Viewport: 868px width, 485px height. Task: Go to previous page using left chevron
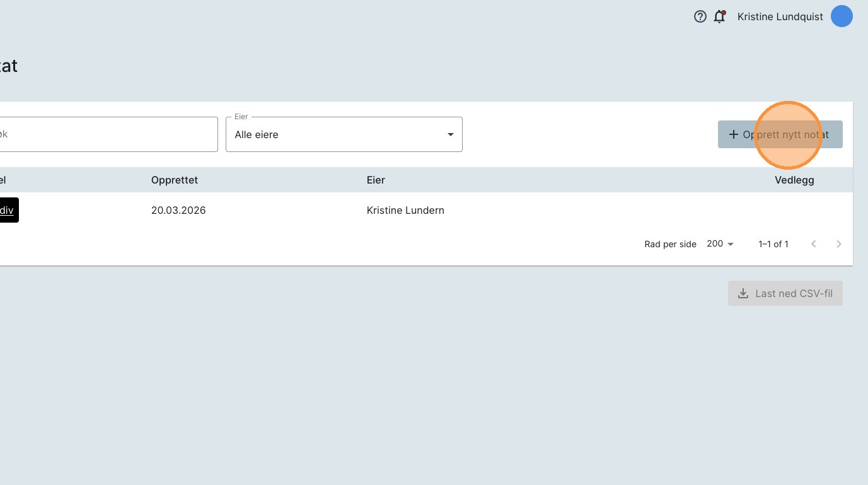pyautogui.click(x=813, y=244)
